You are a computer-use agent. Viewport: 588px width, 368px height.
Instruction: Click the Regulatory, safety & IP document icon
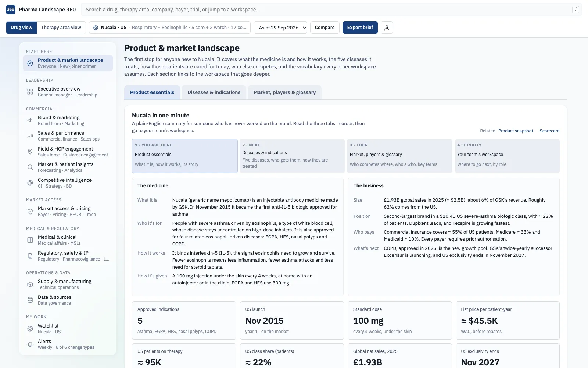point(30,256)
